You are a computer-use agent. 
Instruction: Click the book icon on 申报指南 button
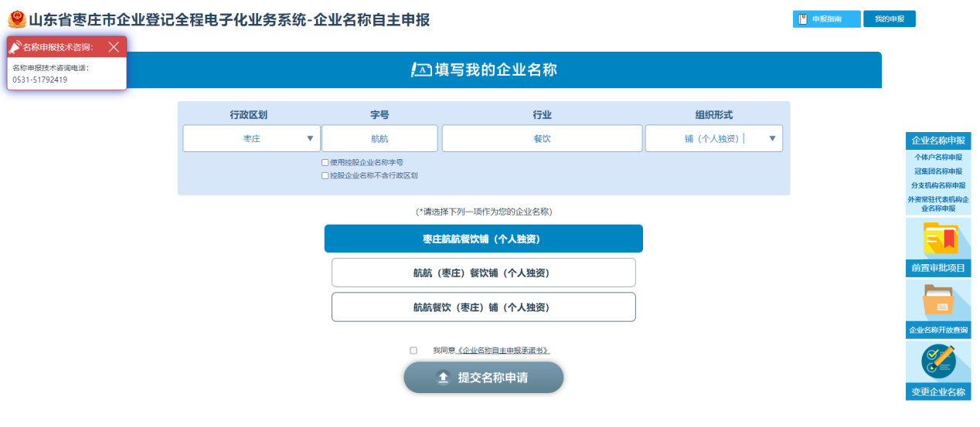803,19
